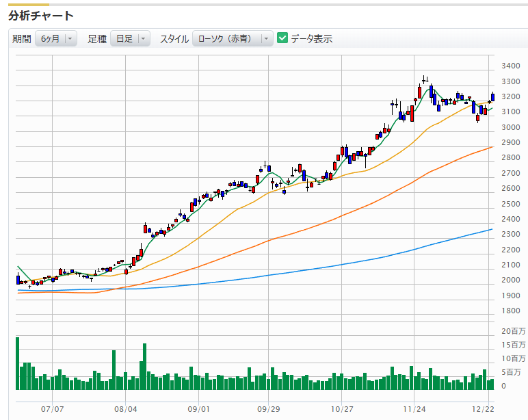This screenshot has width=528, height=420.
Task: Open the 期間 dropdown showing 6ヶ月
Action: (56, 39)
